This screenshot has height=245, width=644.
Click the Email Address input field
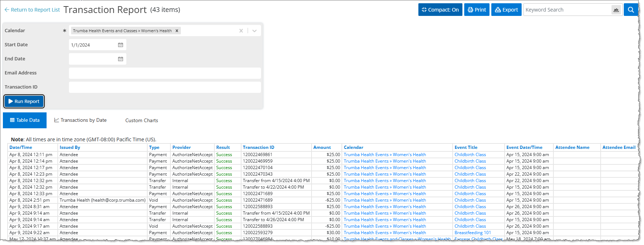click(165, 73)
